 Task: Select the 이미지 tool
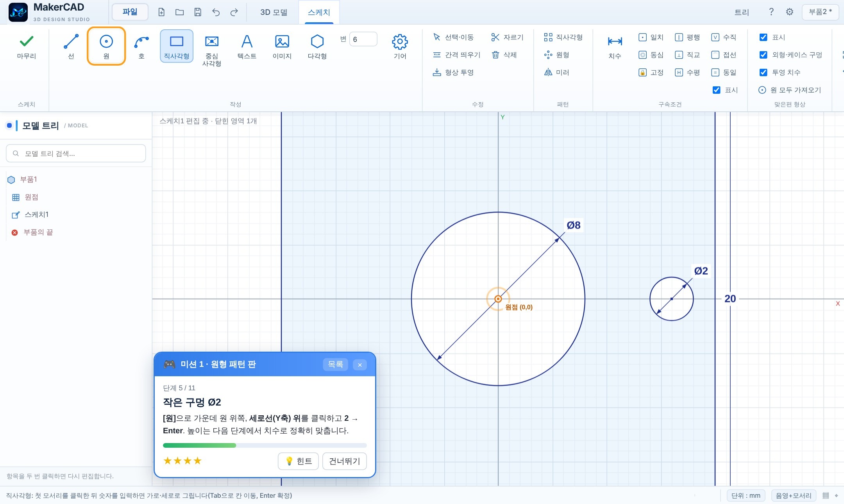tap(282, 46)
